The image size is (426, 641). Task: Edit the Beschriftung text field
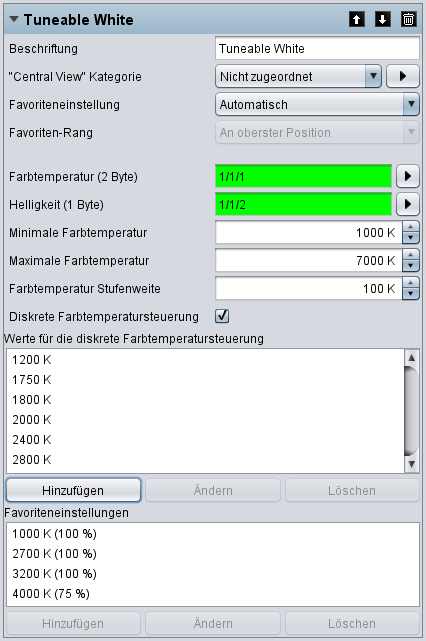click(x=317, y=49)
